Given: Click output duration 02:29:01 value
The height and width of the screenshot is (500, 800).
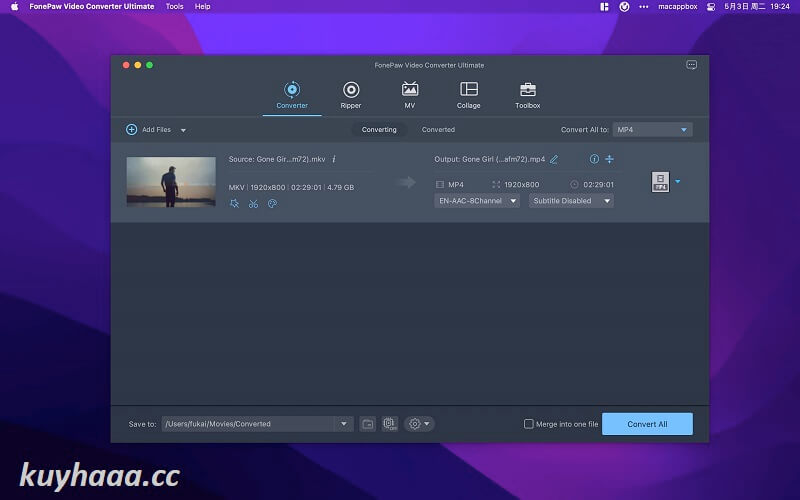Looking at the screenshot, I should tap(598, 185).
